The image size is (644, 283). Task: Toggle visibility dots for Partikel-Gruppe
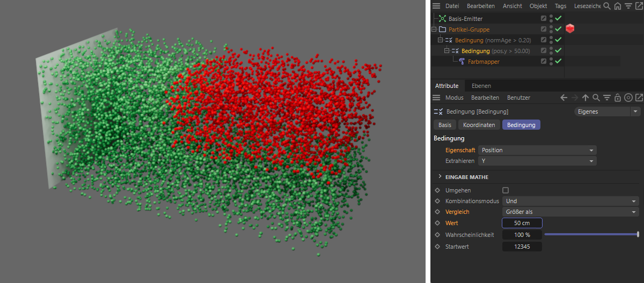pyautogui.click(x=551, y=29)
